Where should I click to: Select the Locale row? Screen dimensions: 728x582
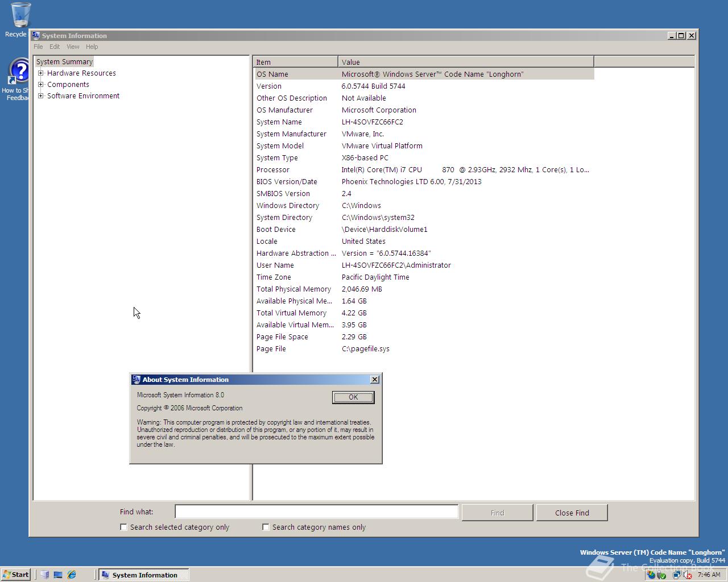coord(424,241)
